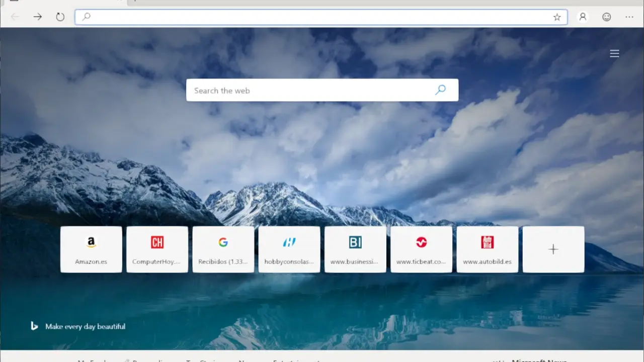Open the ComputerHoy quick link tile
The image size is (644, 362).
[x=157, y=249]
